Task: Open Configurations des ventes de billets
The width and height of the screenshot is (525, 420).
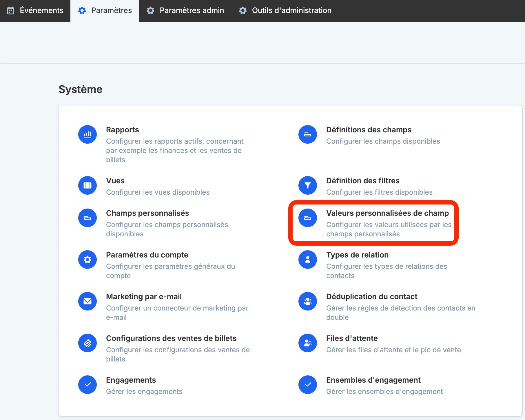Action: point(171,338)
